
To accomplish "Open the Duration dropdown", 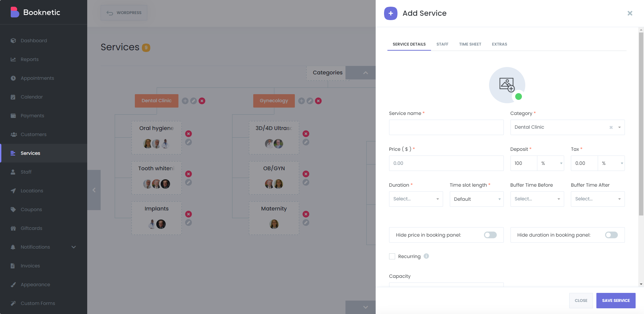I will [x=416, y=199].
